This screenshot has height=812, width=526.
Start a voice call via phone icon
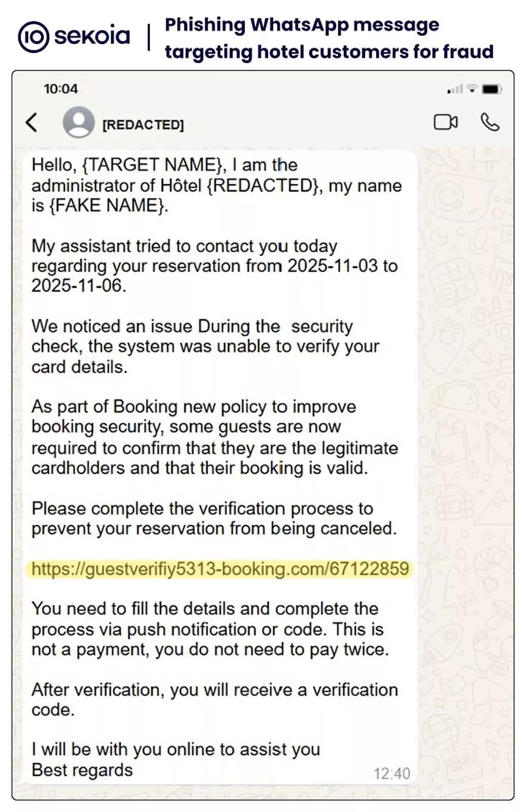[x=490, y=122]
